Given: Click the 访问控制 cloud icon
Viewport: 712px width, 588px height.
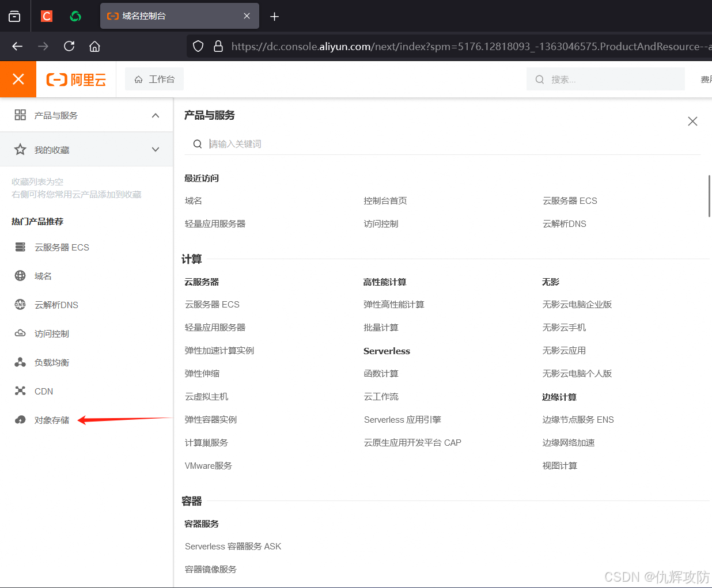Looking at the screenshot, I should (20, 333).
